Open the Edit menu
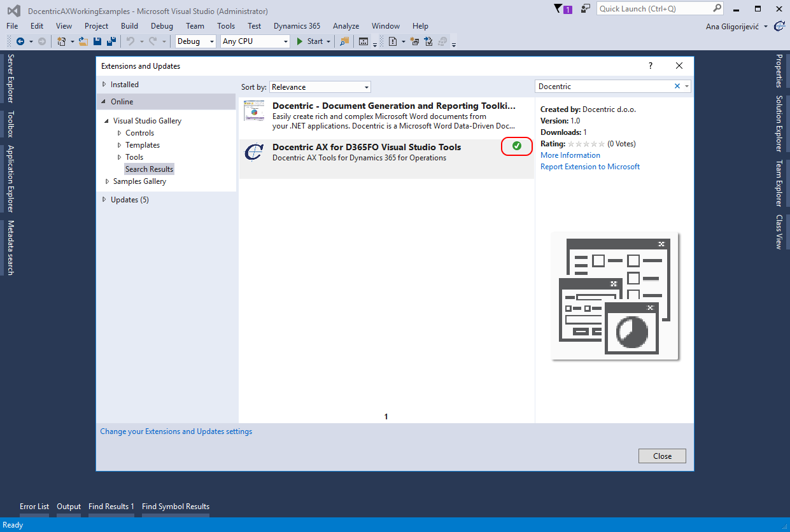The height and width of the screenshot is (532, 790). [x=37, y=26]
